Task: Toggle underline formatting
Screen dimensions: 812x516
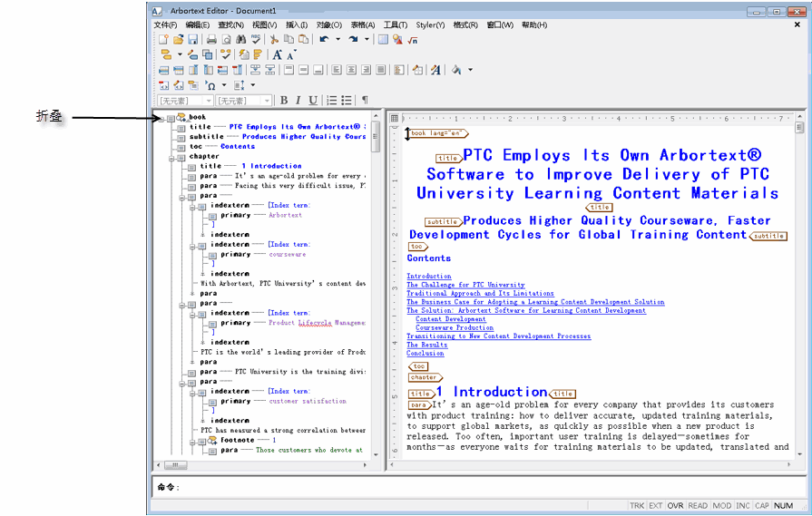Action: tap(313, 101)
